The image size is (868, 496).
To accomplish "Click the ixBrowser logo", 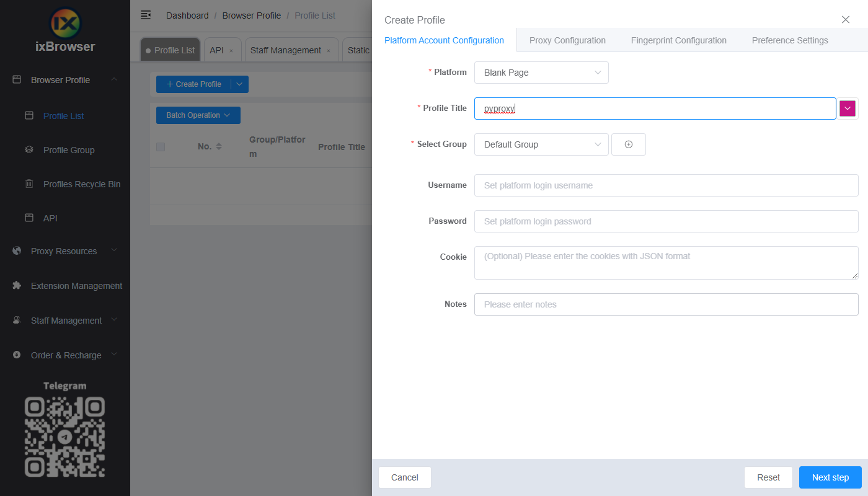I will coord(65,28).
